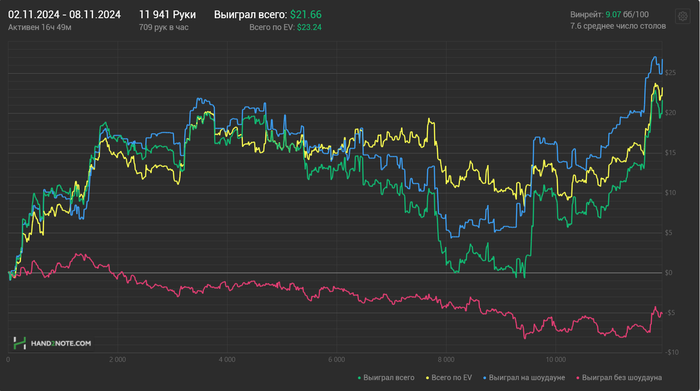Image resolution: width=700 pixels, height=391 pixels.
Task: Click the 6 000 x-axis label
Action: point(336,360)
